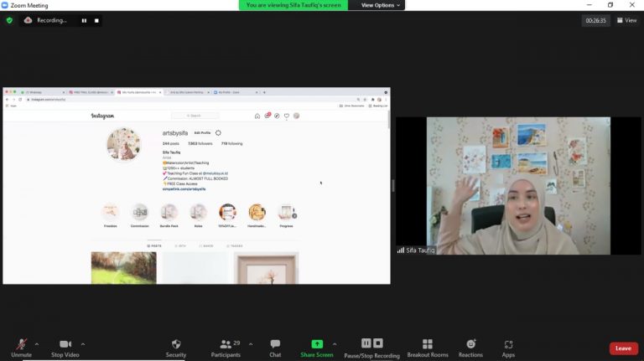The image size is (644, 361).
Task: Click the shared page's vertical scrollbar
Action: click(x=388, y=119)
